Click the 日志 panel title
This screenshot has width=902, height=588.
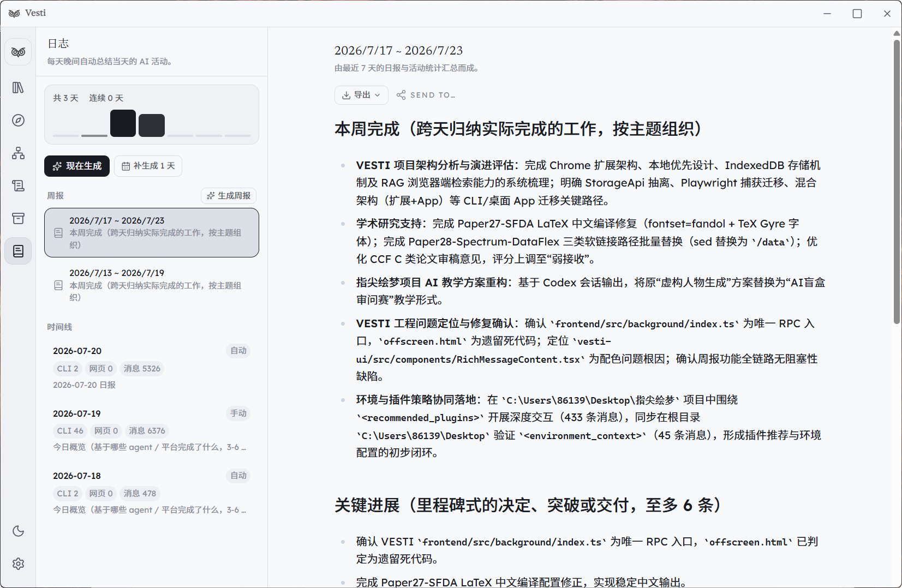pyautogui.click(x=58, y=44)
